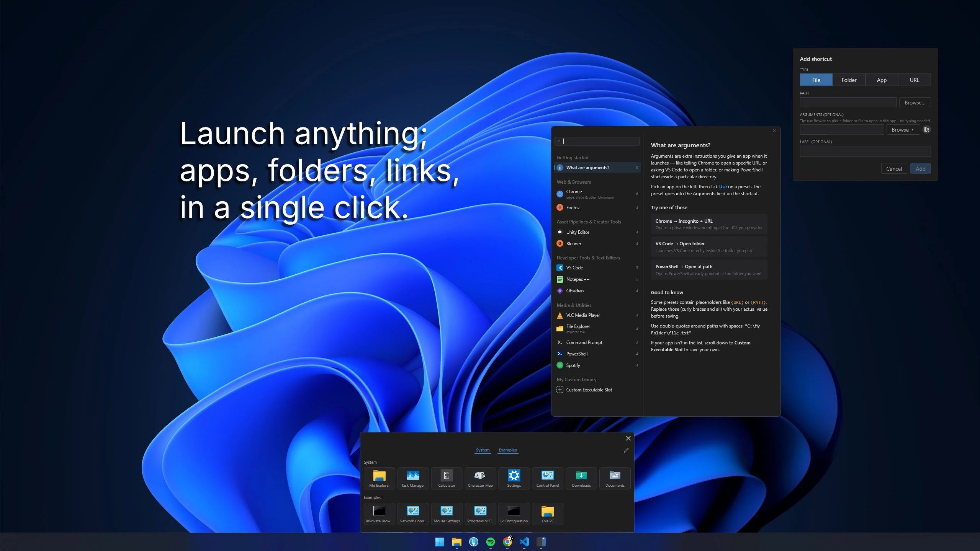Select PowerShell in the presets list
Screen dimensions: 980x551
(597, 354)
